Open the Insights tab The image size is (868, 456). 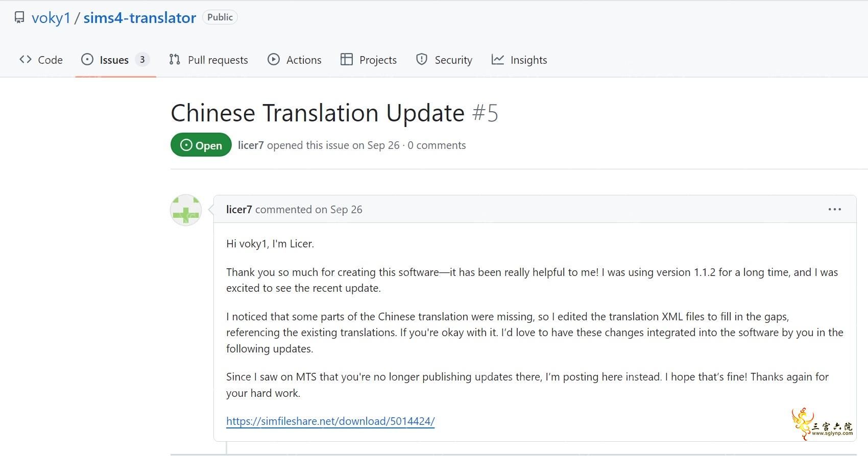click(x=519, y=60)
